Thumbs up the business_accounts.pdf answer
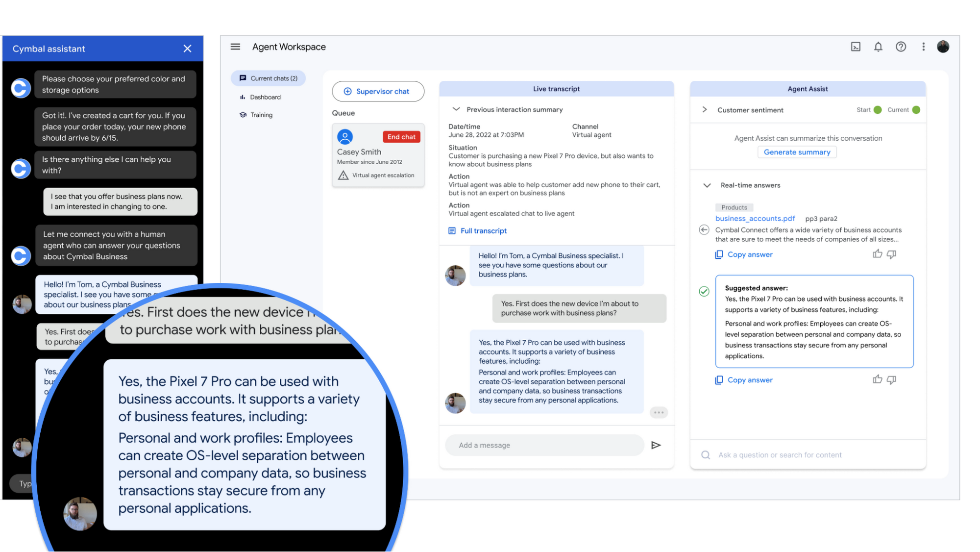The image size is (980, 552). tap(877, 254)
